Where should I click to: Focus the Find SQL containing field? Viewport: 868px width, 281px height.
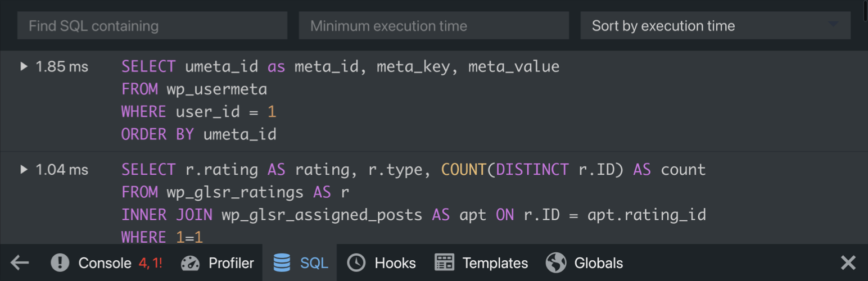click(152, 26)
